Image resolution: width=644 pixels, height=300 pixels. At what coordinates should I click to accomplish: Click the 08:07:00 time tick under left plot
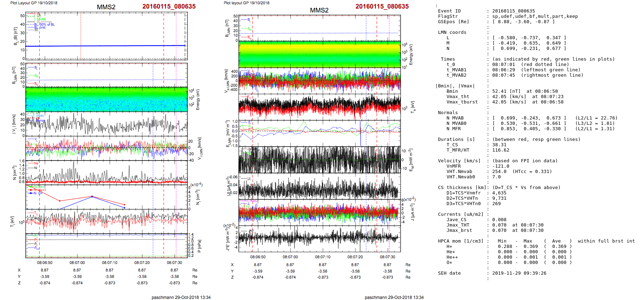[77, 263]
